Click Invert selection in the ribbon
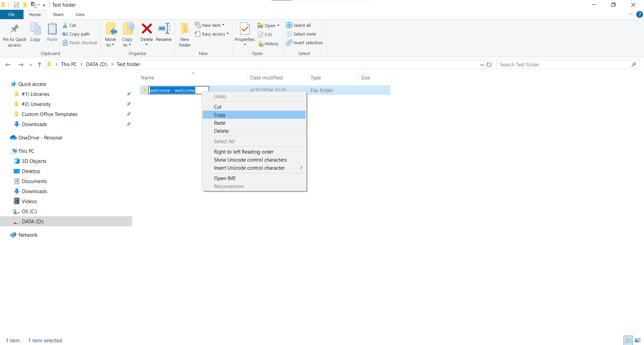This screenshot has height=345, width=644. [305, 43]
